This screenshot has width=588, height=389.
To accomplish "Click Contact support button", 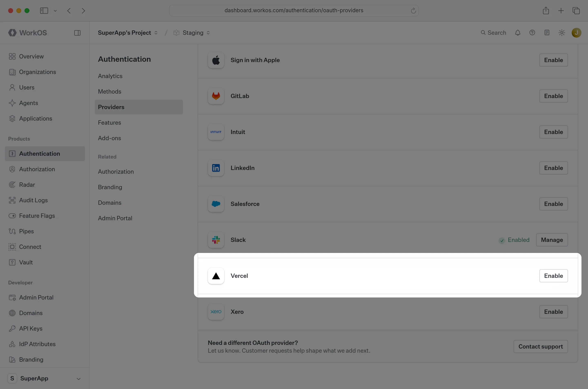I will point(541,347).
